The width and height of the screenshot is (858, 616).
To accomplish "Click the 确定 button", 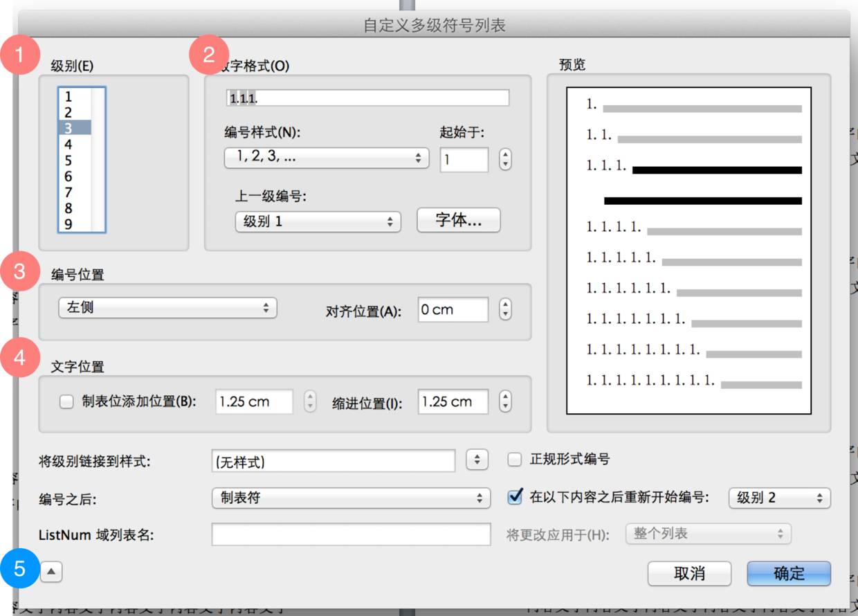I will [789, 573].
